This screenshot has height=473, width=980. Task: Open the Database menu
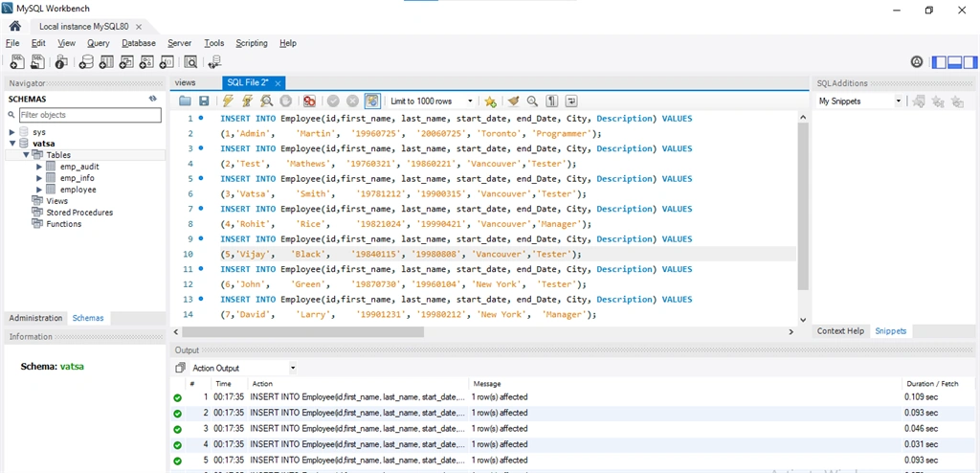[x=139, y=43]
